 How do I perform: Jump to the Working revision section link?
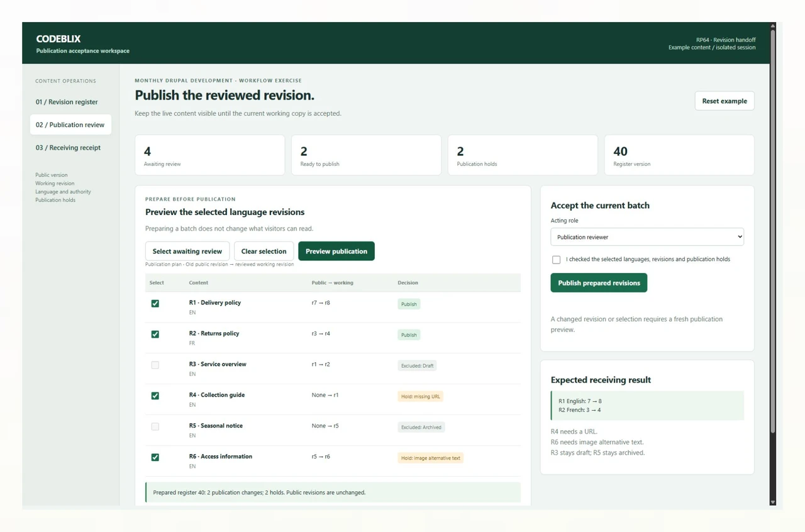point(55,184)
